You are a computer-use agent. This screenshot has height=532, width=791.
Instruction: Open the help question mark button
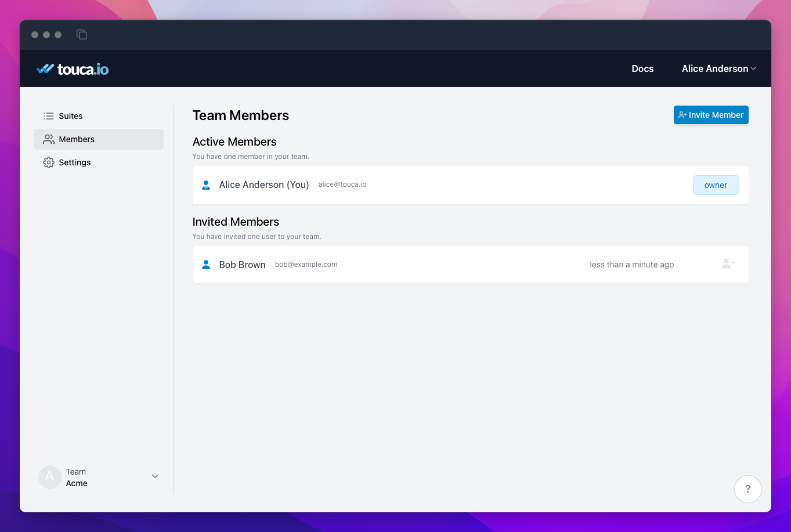click(747, 488)
